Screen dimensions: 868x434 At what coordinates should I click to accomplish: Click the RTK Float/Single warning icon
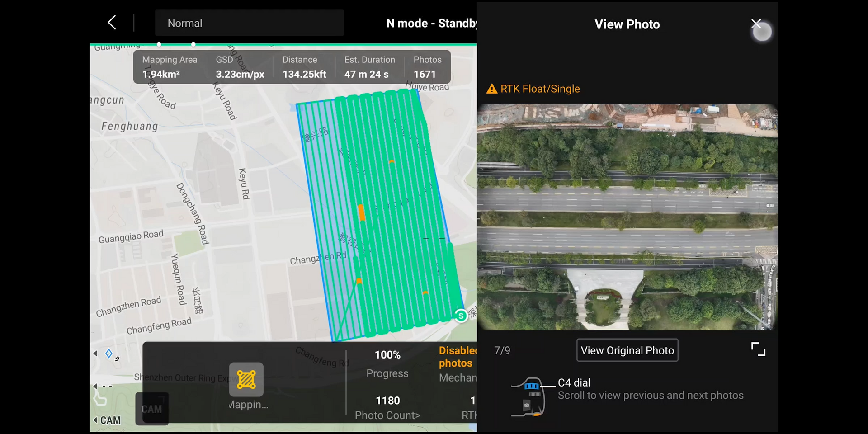point(491,89)
